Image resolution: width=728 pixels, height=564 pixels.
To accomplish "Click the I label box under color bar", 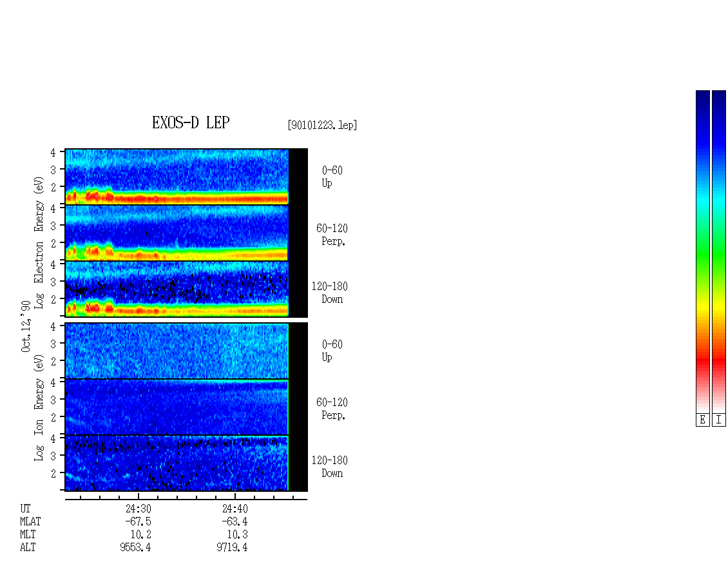I will 719,420.
